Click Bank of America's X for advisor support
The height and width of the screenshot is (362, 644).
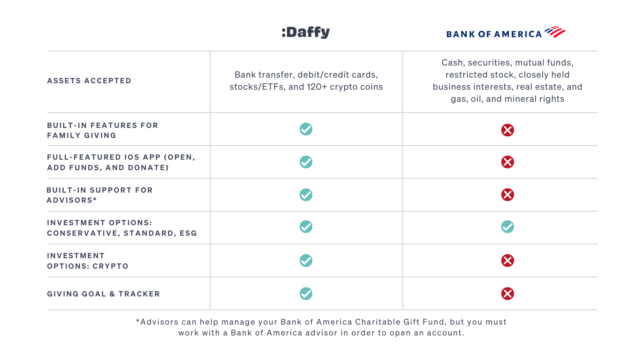coord(508,195)
